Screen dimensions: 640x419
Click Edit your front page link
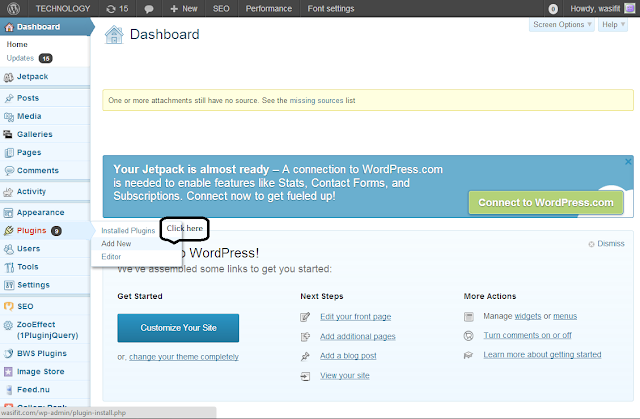point(356,317)
